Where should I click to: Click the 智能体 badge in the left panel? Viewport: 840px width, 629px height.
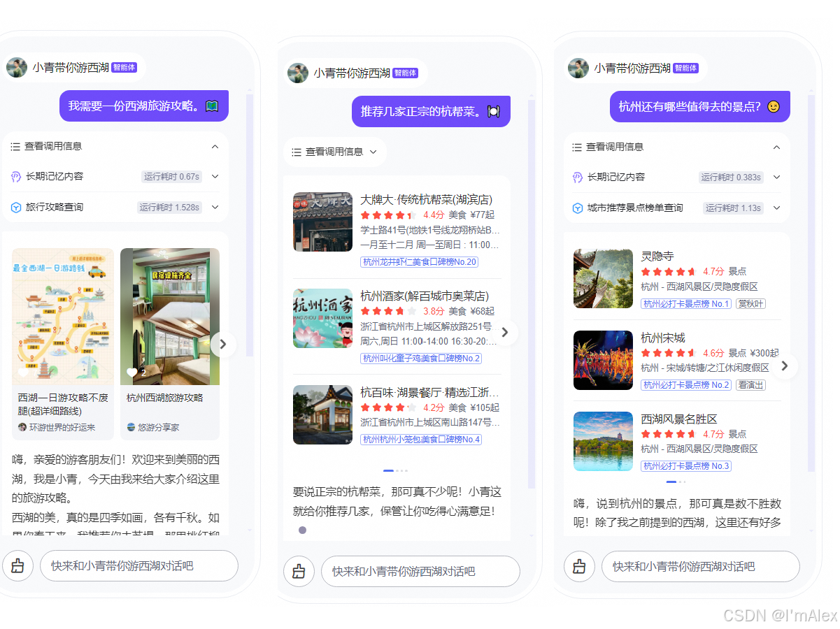tap(124, 68)
